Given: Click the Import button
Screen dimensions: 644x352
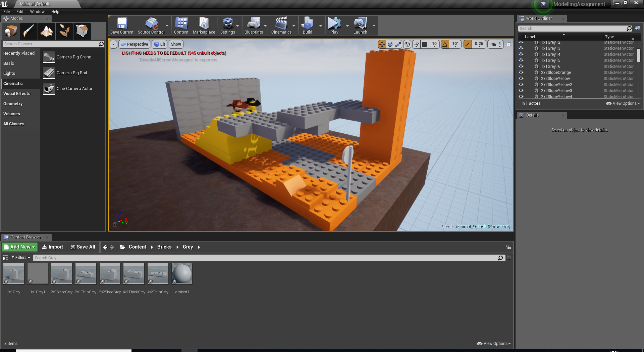Looking at the screenshot, I should click(53, 247).
